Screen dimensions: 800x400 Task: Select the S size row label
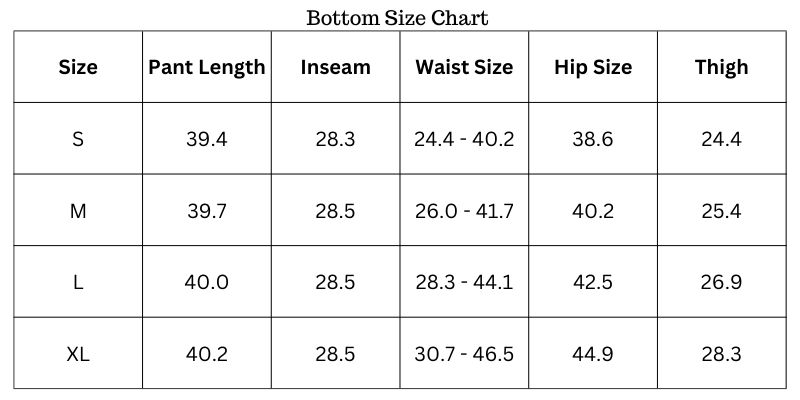pos(78,139)
